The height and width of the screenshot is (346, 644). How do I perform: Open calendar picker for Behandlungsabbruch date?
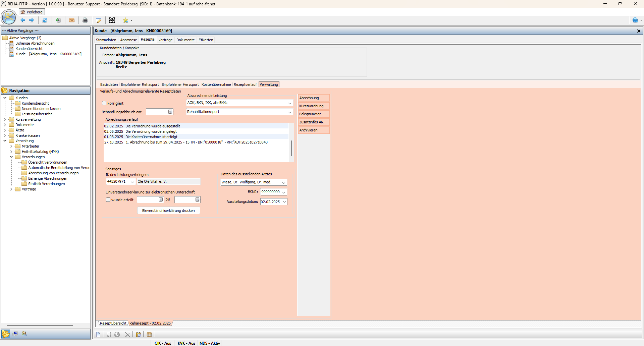(170, 112)
